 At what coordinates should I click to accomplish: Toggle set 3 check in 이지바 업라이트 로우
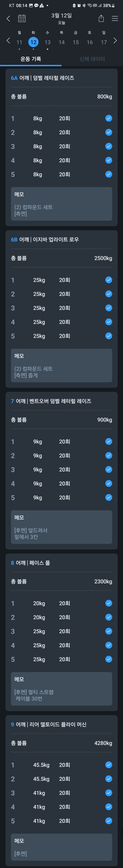tap(108, 308)
